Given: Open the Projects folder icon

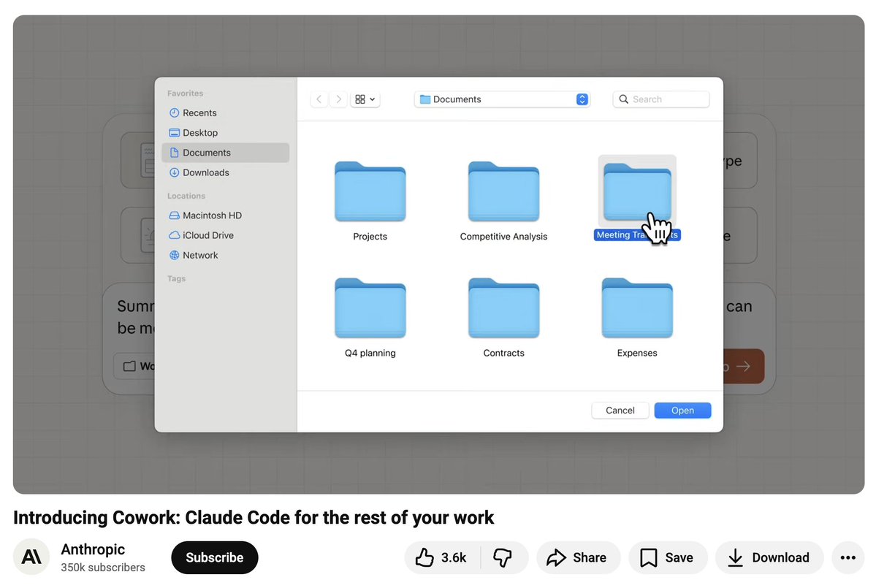Looking at the screenshot, I should [x=370, y=191].
